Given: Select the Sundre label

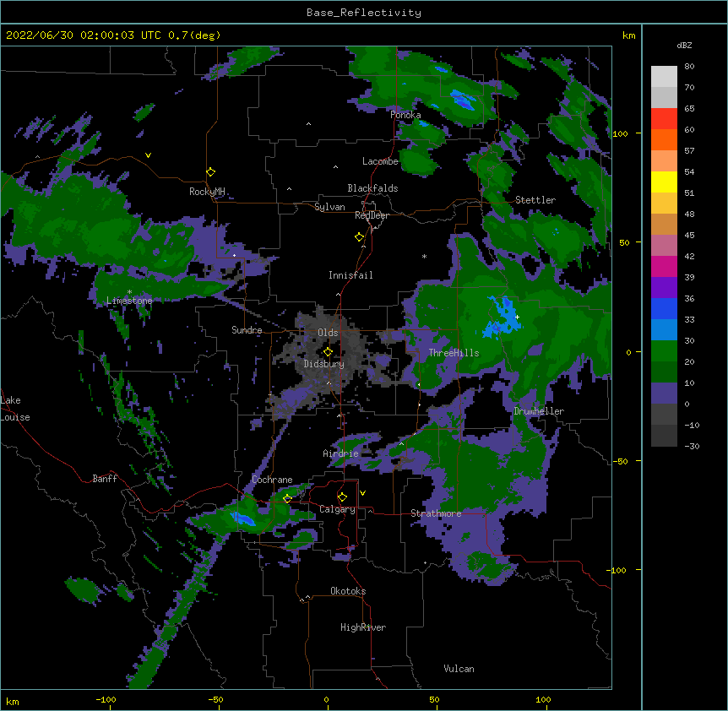Looking at the screenshot, I should pos(247,330).
